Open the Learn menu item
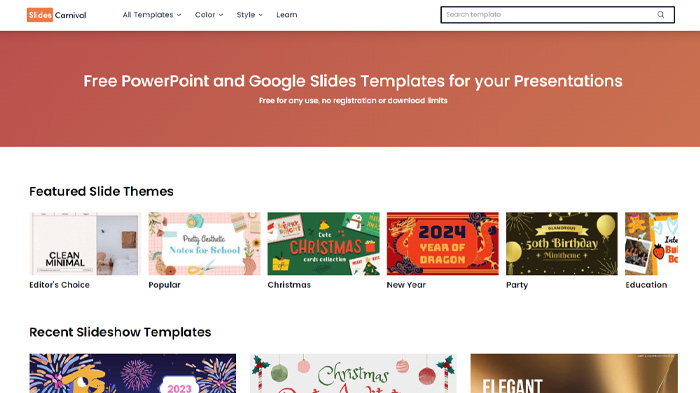Screen dimensions: 700x393 [287, 15]
